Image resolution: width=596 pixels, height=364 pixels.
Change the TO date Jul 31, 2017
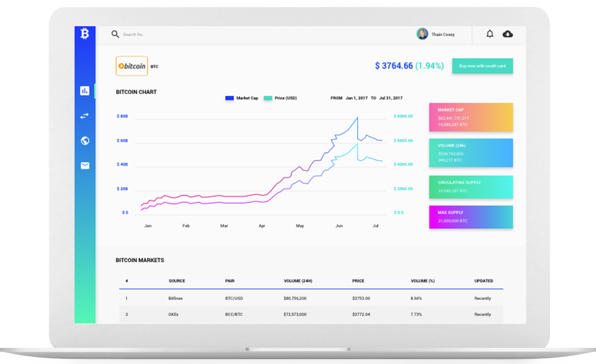(392, 98)
